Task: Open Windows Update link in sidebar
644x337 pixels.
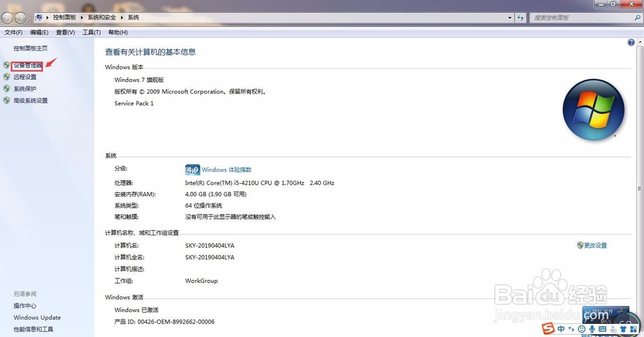Action: [37, 317]
